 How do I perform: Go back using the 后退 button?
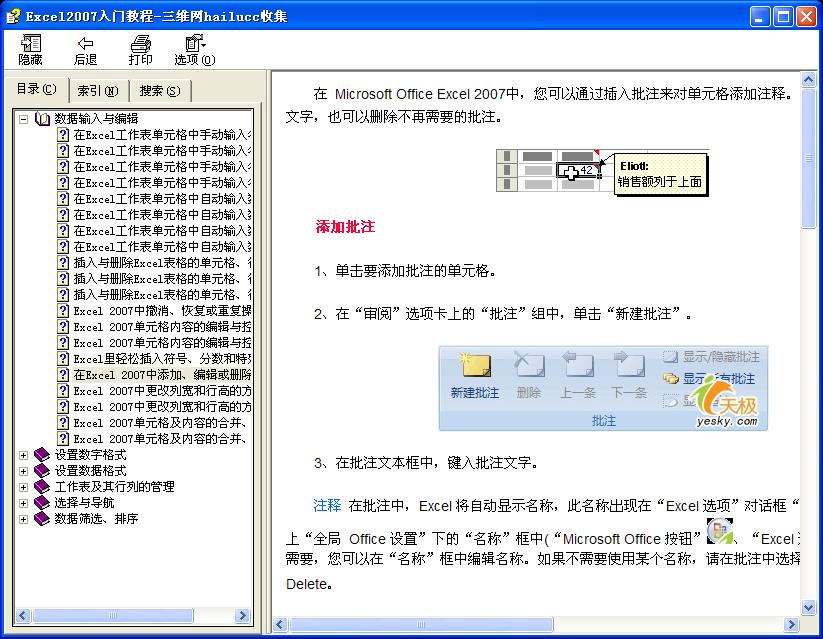(x=85, y=50)
